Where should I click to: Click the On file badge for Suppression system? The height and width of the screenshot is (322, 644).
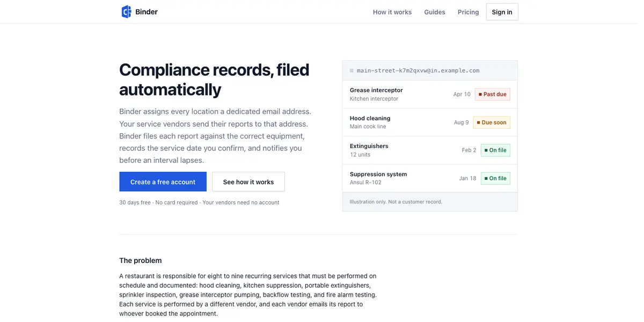pos(495,178)
